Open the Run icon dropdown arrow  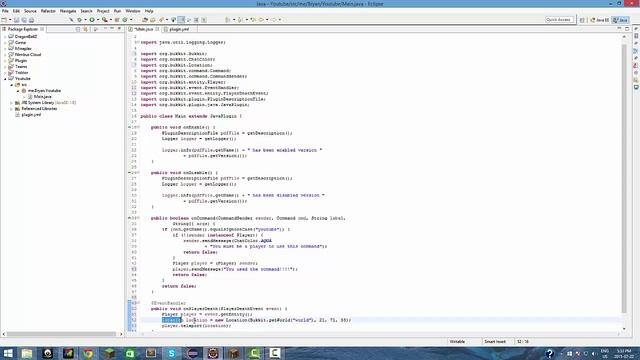(x=98, y=20)
